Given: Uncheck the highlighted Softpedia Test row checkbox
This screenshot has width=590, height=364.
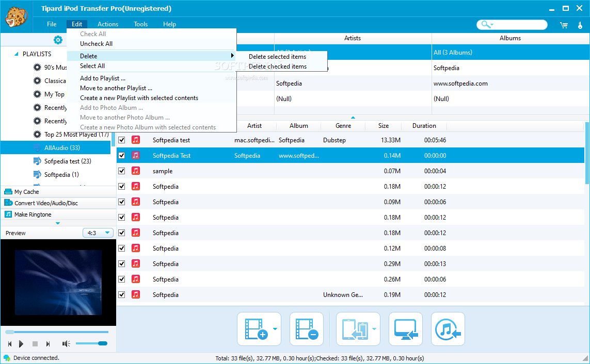Looking at the screenshot, I should [x=121, y=156].
